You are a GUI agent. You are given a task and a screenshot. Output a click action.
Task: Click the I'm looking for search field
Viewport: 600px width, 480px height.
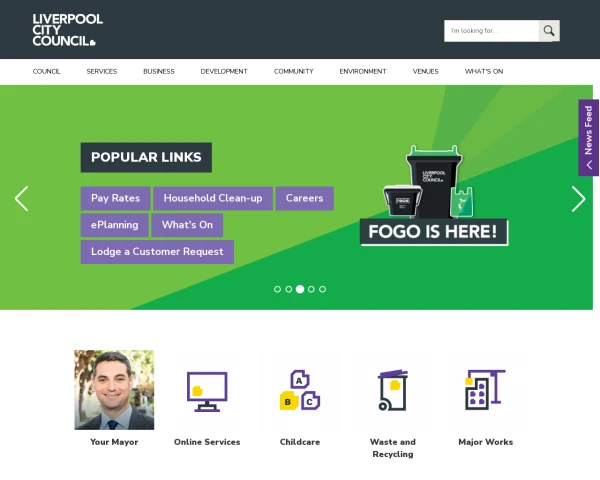[491, 31]
